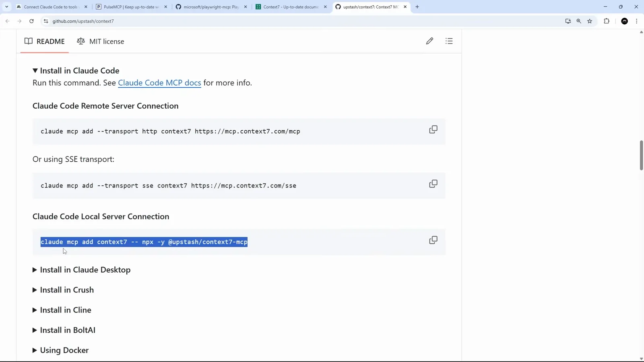
Task: Open a new browser tab
Action: click(x=417, y=7)
